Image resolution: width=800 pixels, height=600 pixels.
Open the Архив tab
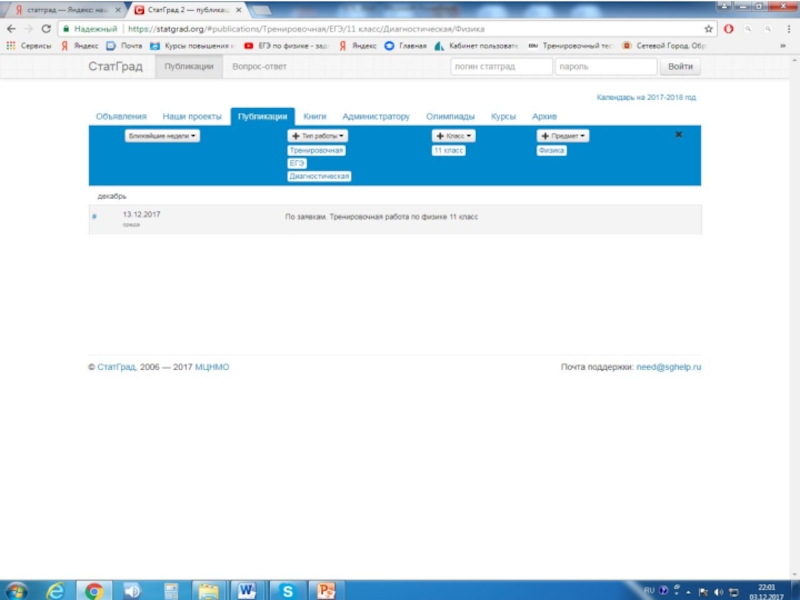click(544, 116)
